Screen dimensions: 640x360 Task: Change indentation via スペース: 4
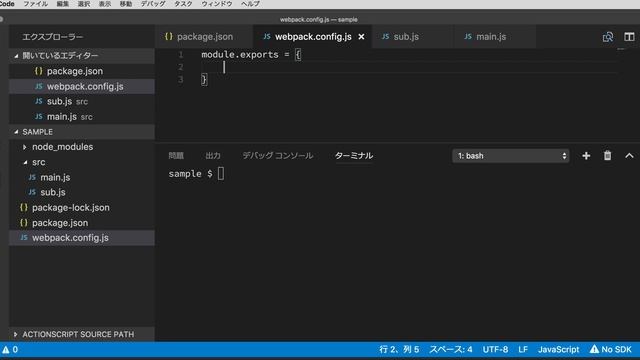(451, 349)
